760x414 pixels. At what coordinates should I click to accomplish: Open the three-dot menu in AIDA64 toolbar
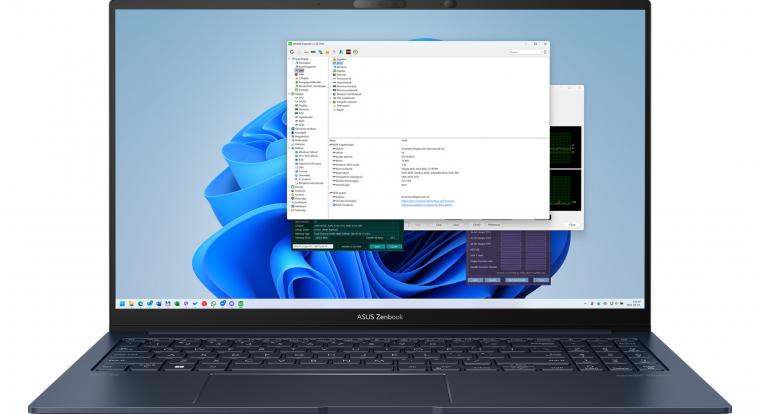tap(545, 52)
